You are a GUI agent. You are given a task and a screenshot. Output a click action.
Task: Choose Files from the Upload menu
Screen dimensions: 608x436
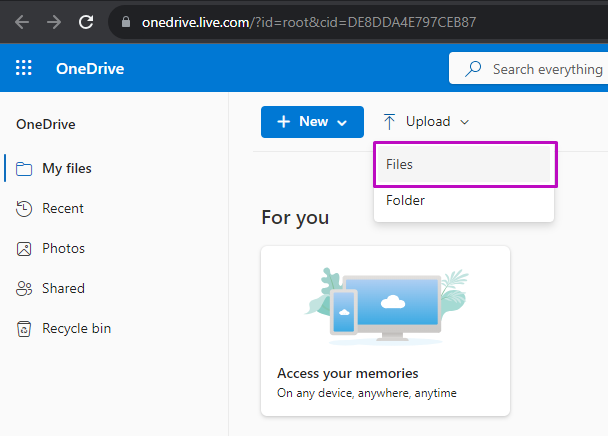(x=464, y=164)
